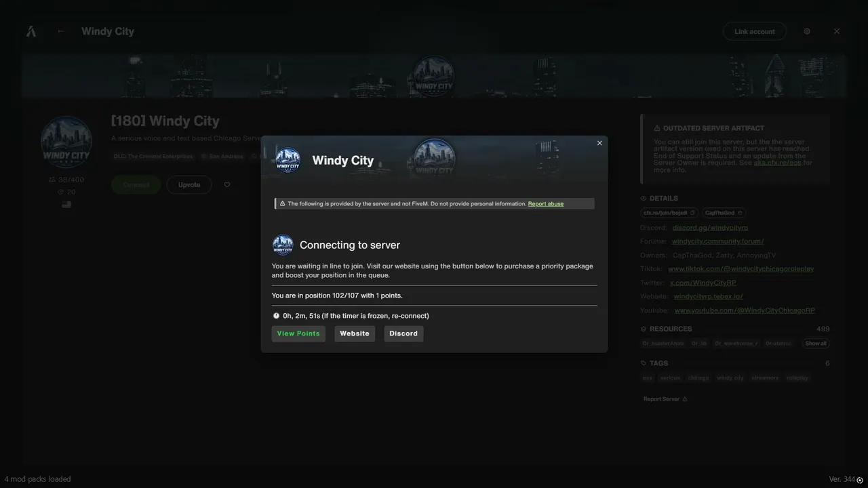This screenshot has width=868, height=488.
Task: Open settings via the gear icon
Action: click(x=807, y=31)
